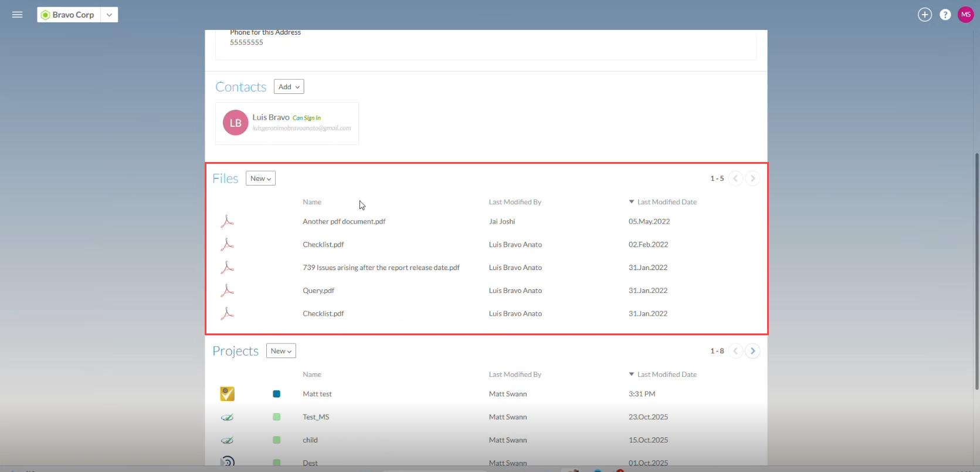The width and height of the screenshot is (980, 472).
Task: Click the 23.Oct.2025 date cell
Action: coord(648,417)
